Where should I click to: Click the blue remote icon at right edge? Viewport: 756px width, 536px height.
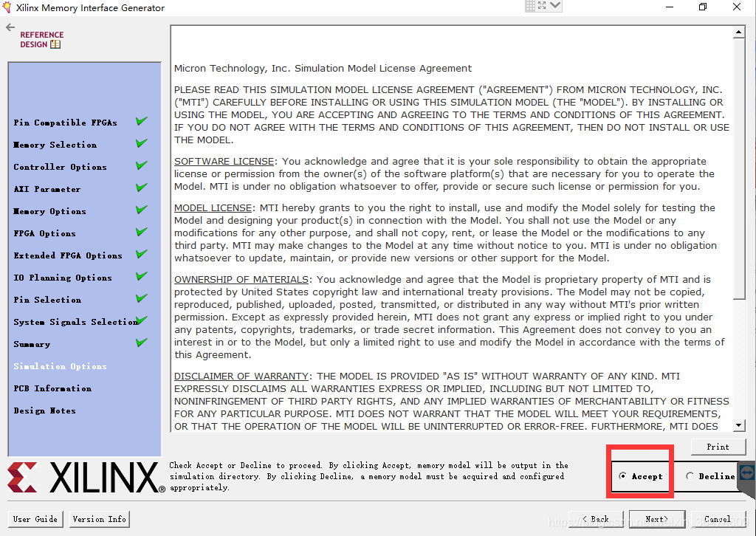click(x=747, y=473)
